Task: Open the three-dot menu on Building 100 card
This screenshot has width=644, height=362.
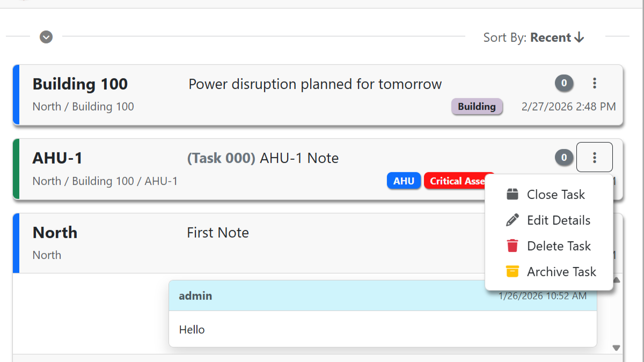Action: (595, 83)
